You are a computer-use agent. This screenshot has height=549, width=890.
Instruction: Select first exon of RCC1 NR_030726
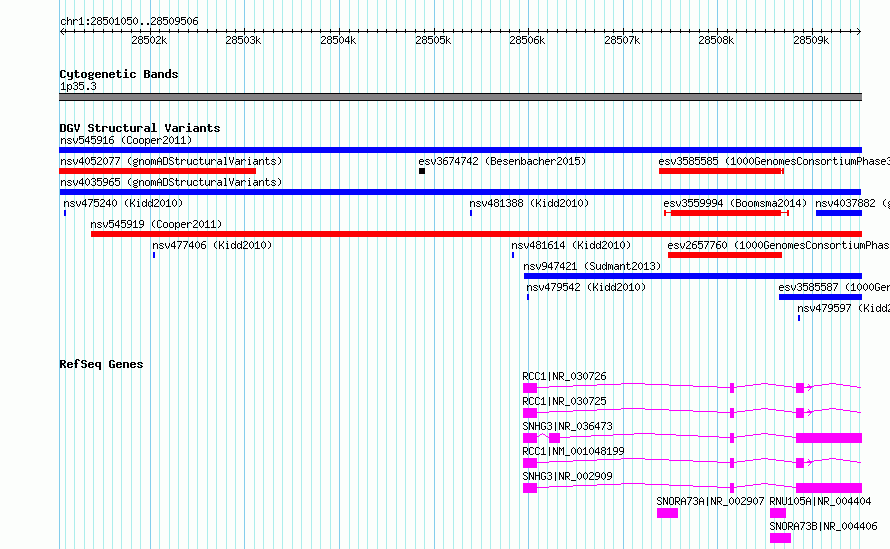pos(530,388)
